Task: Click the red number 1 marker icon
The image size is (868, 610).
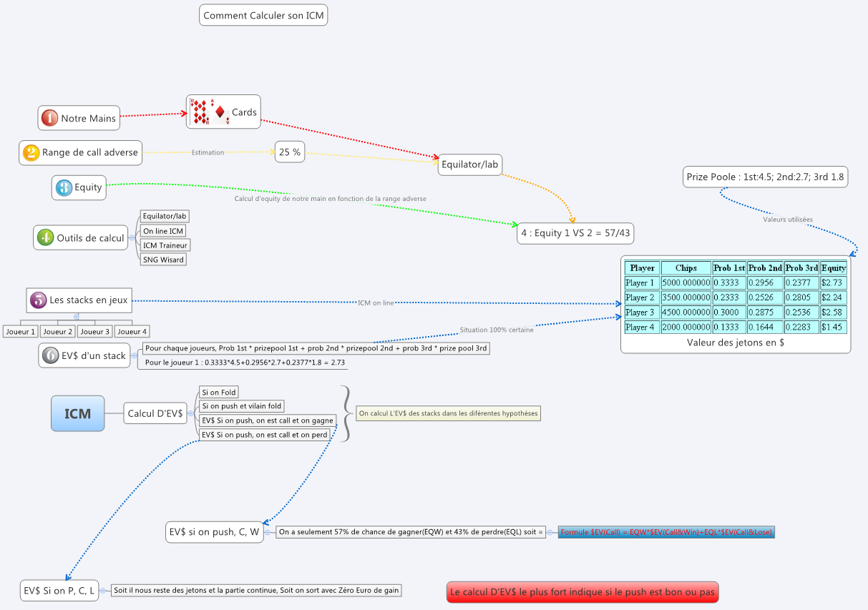Action: [x=49, y=118]
